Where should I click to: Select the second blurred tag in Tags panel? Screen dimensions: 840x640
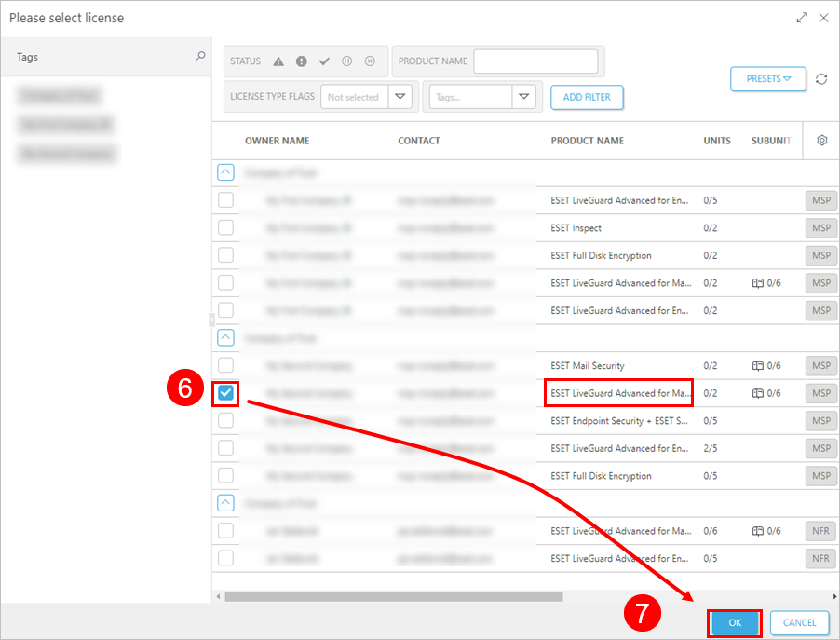pos(66,125)
